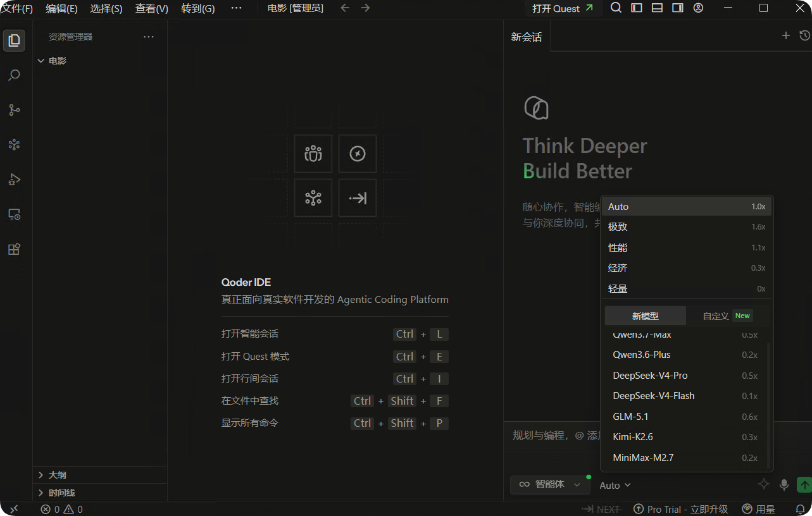Select the 性能 1.1x model tier
The width and height of the screenshot is (812, 516).
tap(687, 248)
